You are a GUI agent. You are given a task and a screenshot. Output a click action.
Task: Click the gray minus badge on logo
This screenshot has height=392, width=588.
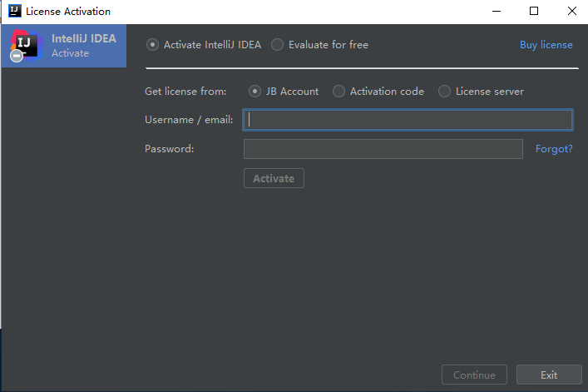coord(17,56)
